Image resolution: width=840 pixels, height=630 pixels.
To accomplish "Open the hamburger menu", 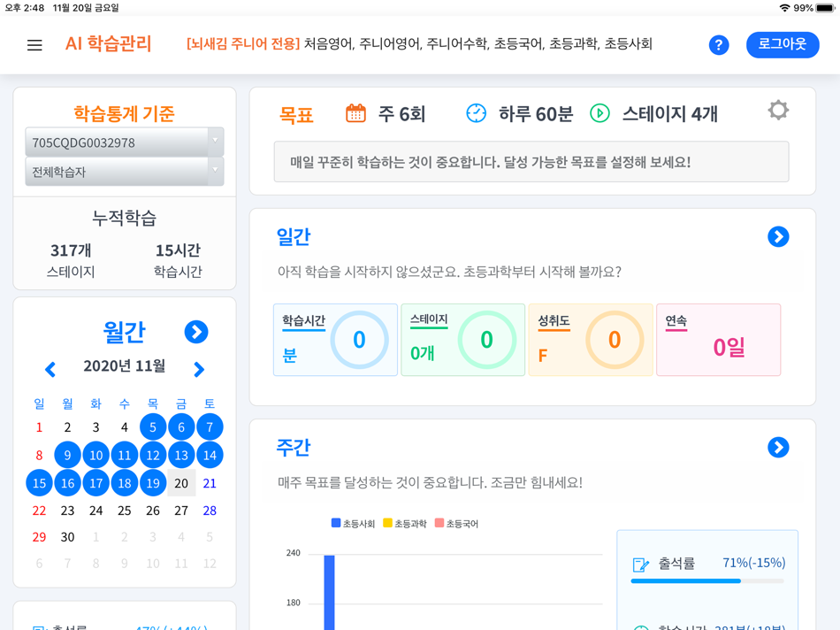I will click(34, 45).
